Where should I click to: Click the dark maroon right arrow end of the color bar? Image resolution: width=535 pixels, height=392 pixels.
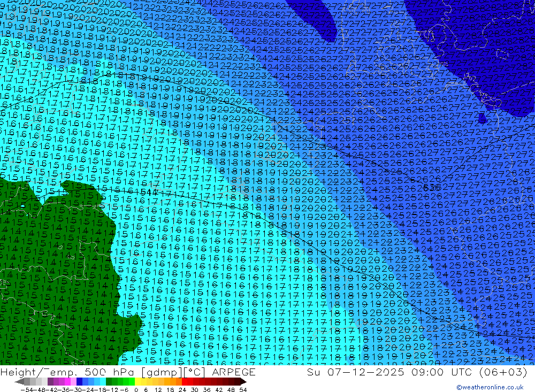click(x=243, y=381)
